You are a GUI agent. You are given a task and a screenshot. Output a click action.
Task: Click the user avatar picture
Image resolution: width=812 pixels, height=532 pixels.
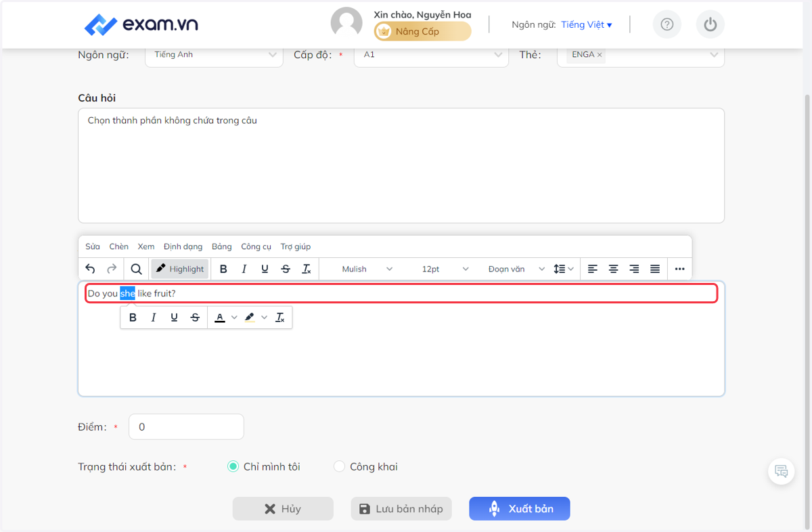[x=346, y=24]
